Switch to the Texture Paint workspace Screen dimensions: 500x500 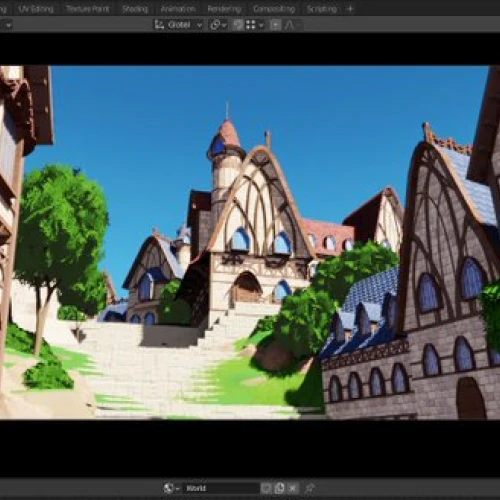pos(88,9)
